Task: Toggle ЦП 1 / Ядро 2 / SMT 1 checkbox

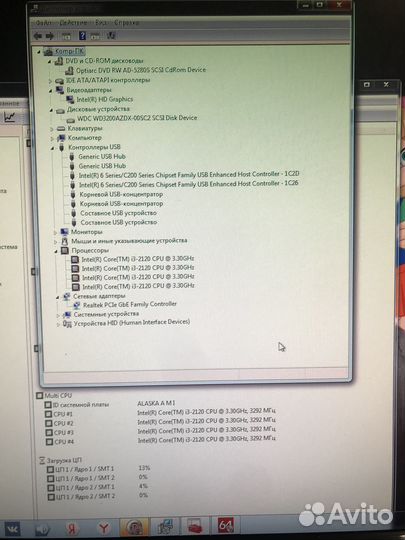Action: point(51,488)
